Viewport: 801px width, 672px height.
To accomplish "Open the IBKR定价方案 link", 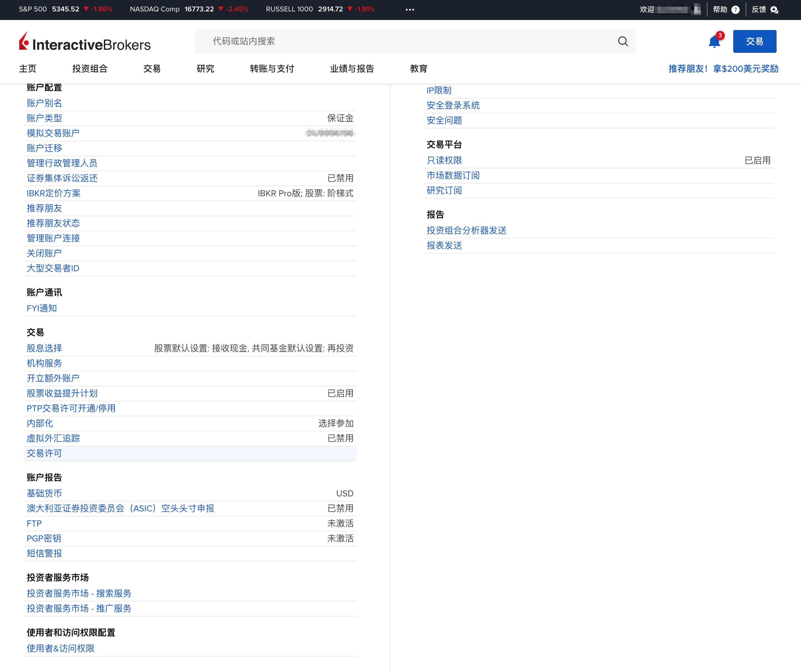I will point(53,193).
